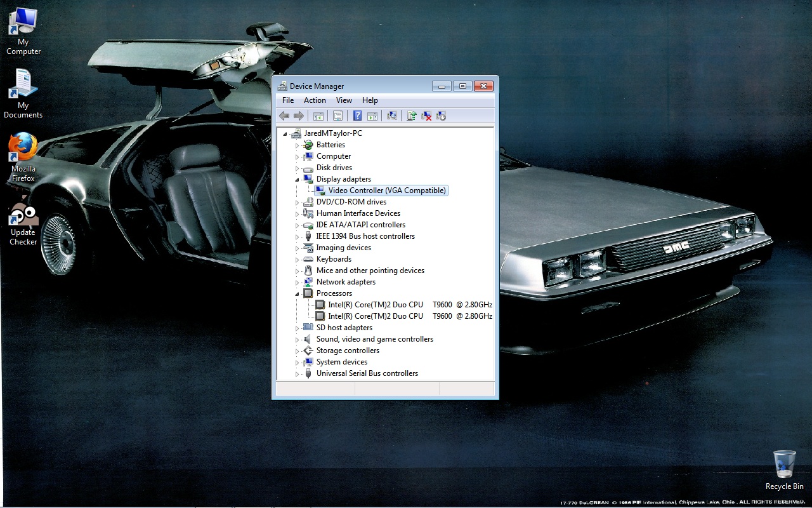The image size is (812, 508).
Task: Expand the SD host adapters node
Action: point(297,328)
